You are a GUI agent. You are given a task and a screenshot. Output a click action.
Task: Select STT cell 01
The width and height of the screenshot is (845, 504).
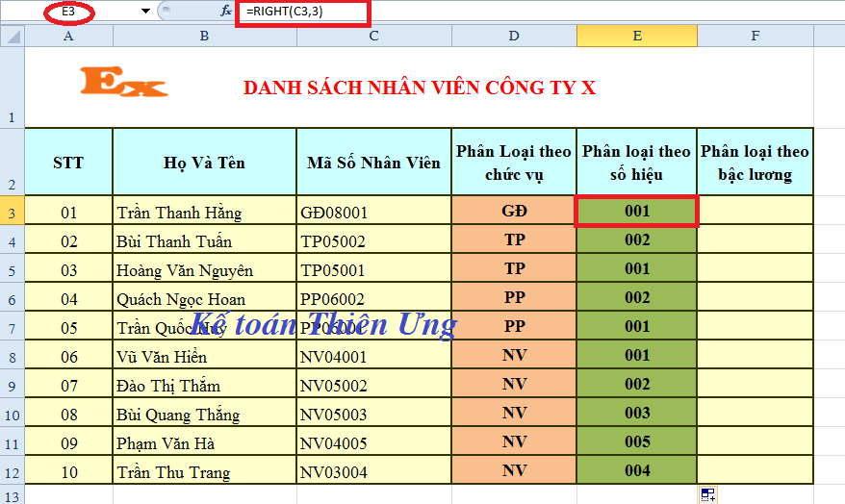(68, 210)
